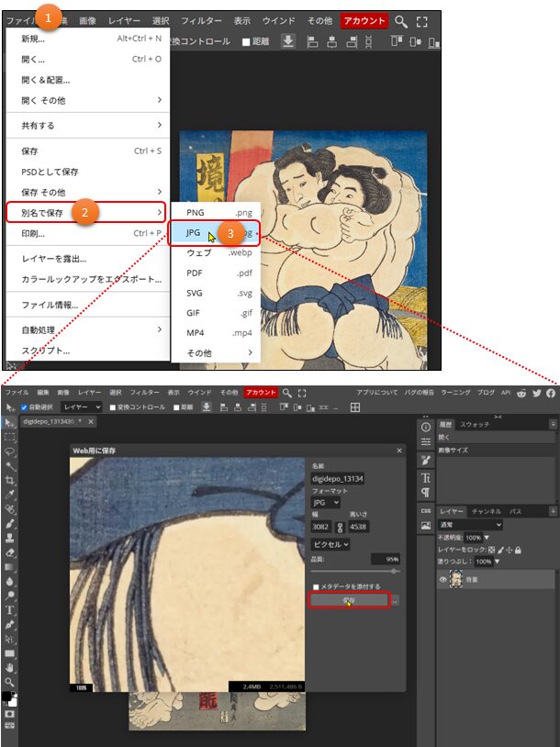This screenshot has width=560, height=747.
Task: Click the 品質 quality slider
Action: (354, 571)
